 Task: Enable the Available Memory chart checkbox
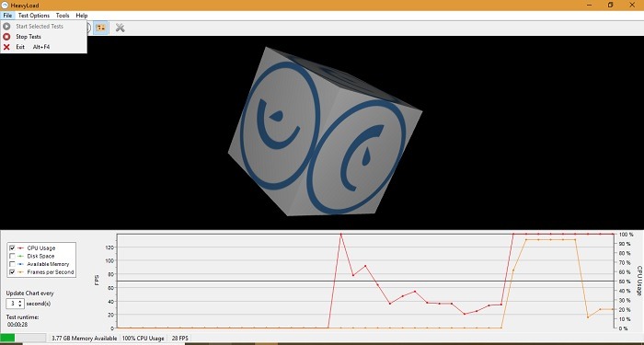12,264
